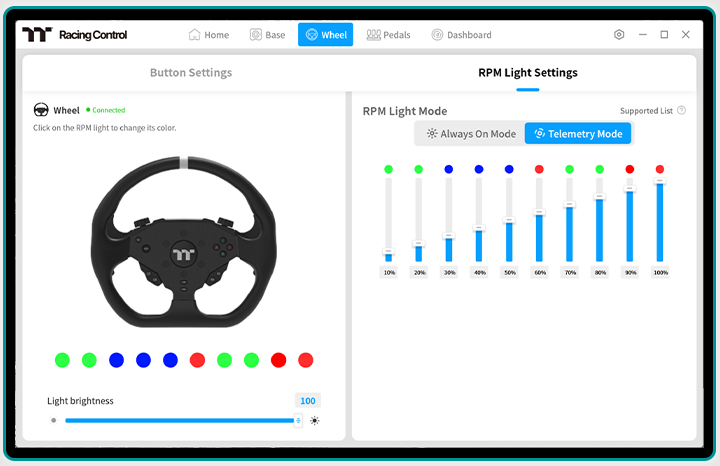Switch to Button Settings section
The image size is (720, 466).
(x=191, y=73)
